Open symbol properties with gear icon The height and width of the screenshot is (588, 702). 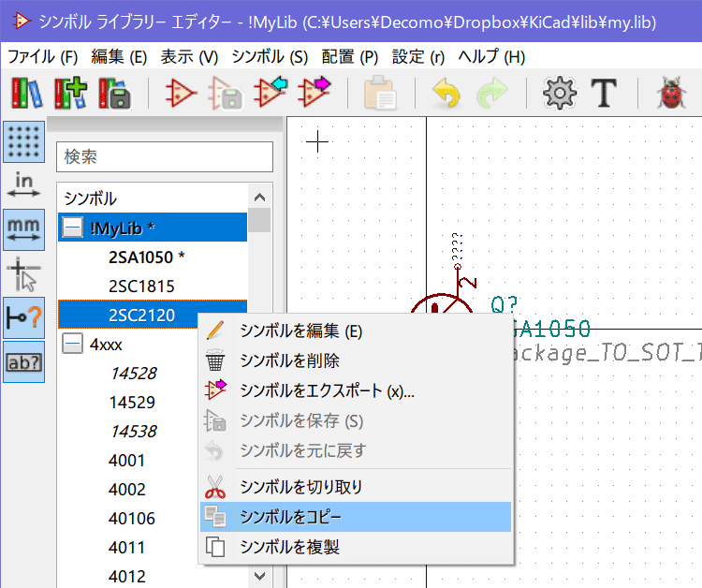(x=560, y=93)
